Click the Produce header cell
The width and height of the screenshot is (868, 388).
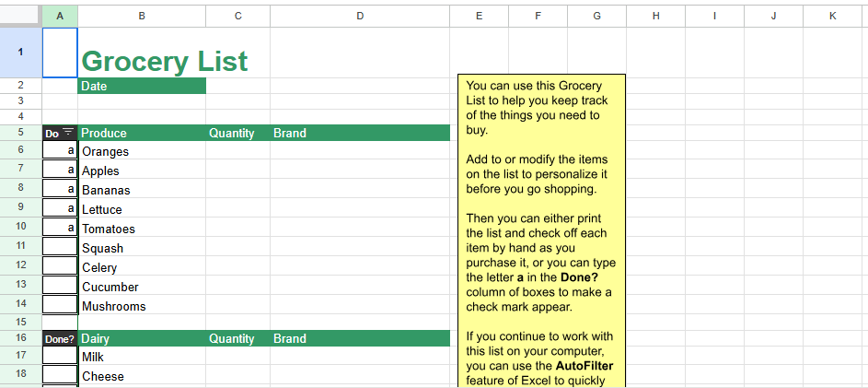tap(142, 133)
